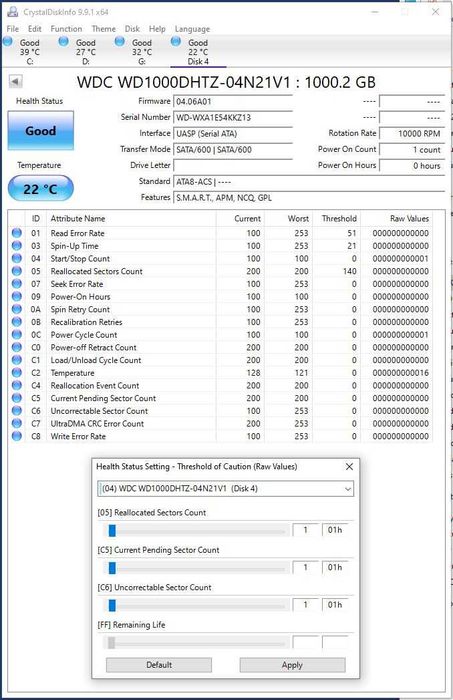This screenshot has width=453, height=700.
Task: Open the Theme menu
Action: point(104,29)
